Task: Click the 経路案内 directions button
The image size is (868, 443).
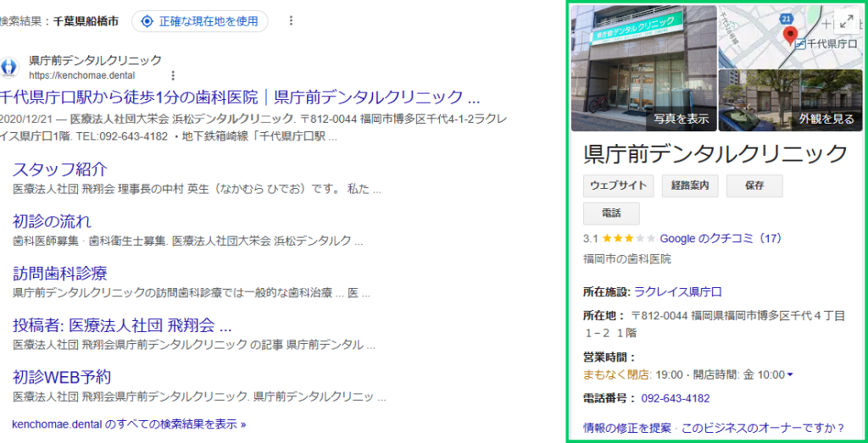Action: (x=690, y=186)
